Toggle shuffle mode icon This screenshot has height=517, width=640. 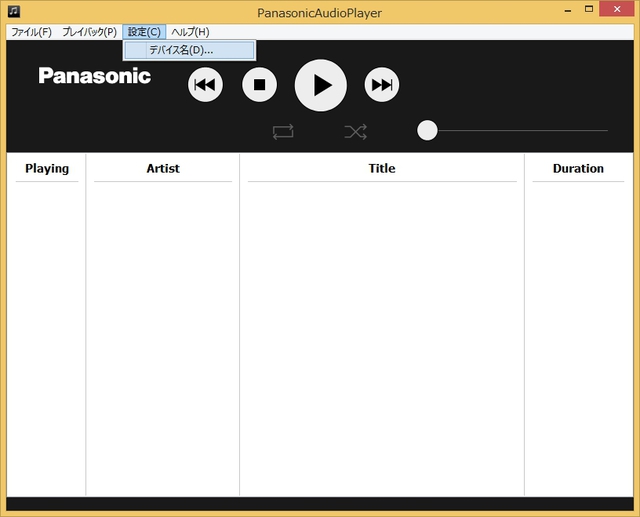coord(355,131)
